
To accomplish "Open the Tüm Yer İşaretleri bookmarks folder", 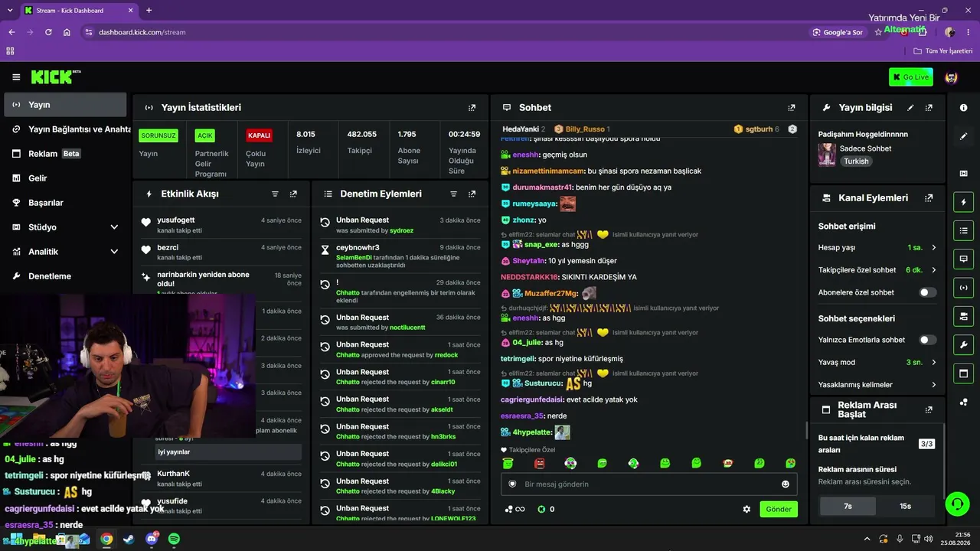I will [x=943, y=51].
